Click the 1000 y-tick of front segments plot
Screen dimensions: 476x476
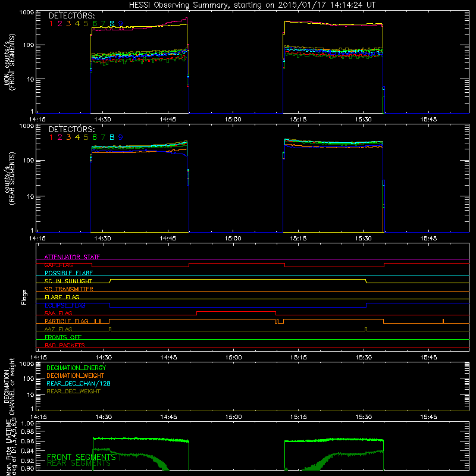pyautogui.click(x=27, y=12)
